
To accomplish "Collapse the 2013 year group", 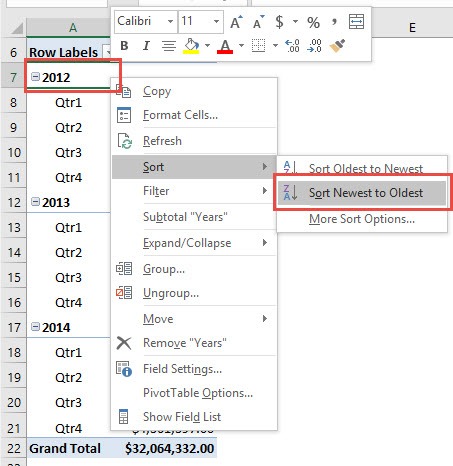I will (x=35, y=202).
